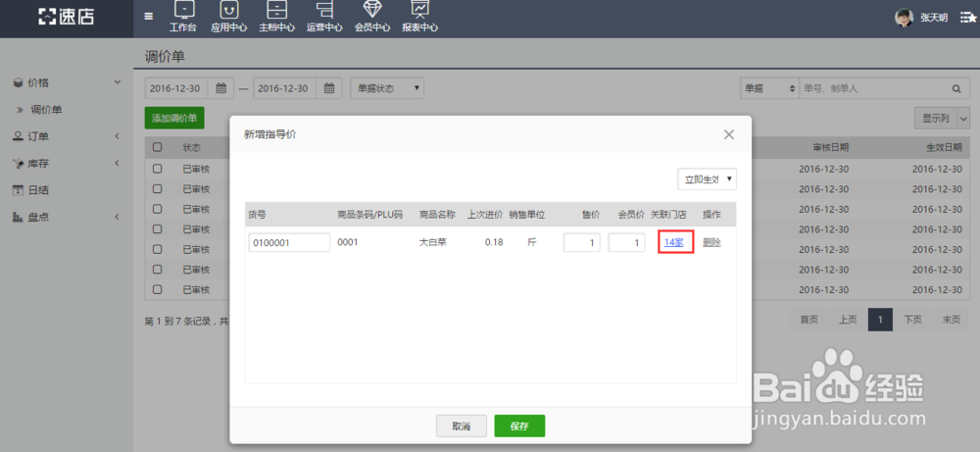This screenshot has width=980, height=452.
Task: Open the 主档中心 icon
Action: [276, 17]
